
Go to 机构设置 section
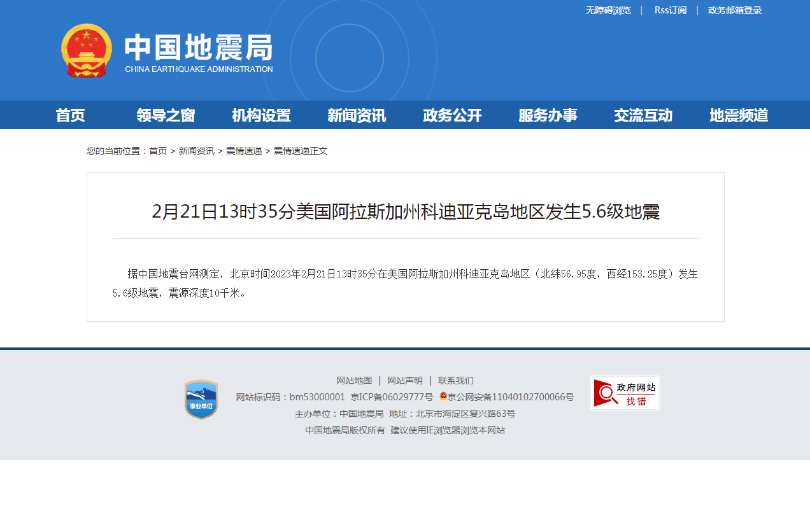point(261,115)
